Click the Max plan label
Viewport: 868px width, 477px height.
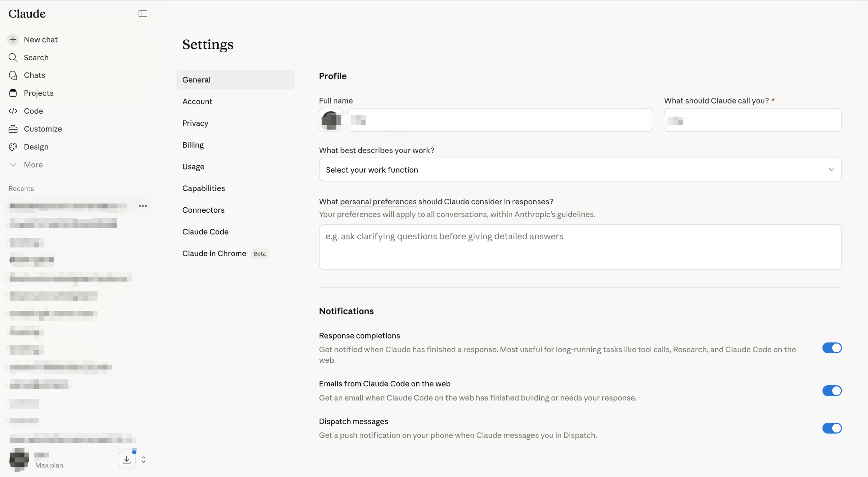(49, 465)
